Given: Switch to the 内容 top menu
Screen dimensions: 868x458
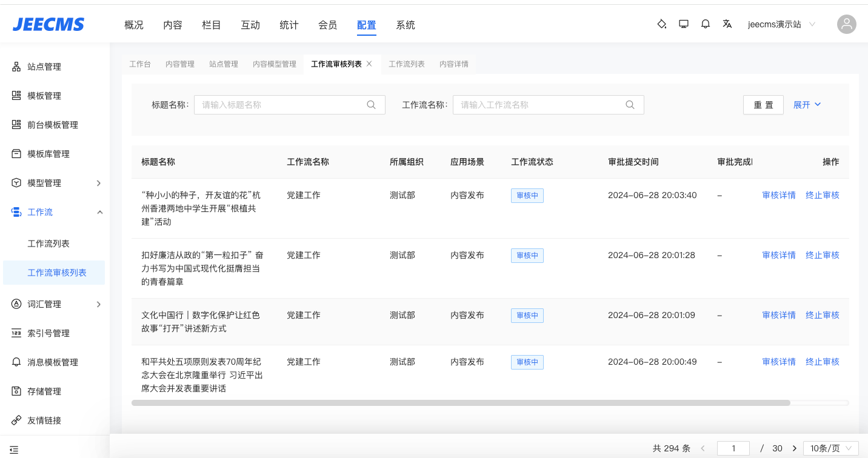Looking at the screenshot, I should click(173, 25).
